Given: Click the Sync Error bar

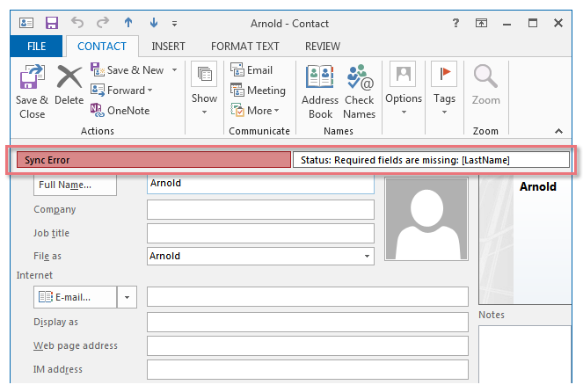Looking at the screenshot, I should [154, 160].
